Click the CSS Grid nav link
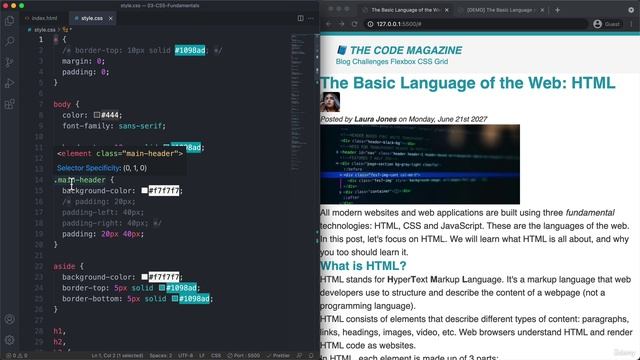The width and height of the screenshot is (640, 360). (x=433, y=62)
